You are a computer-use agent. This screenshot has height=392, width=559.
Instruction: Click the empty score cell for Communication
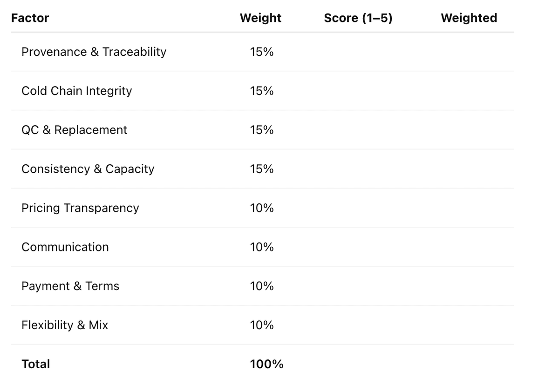[x=358, y=247]
